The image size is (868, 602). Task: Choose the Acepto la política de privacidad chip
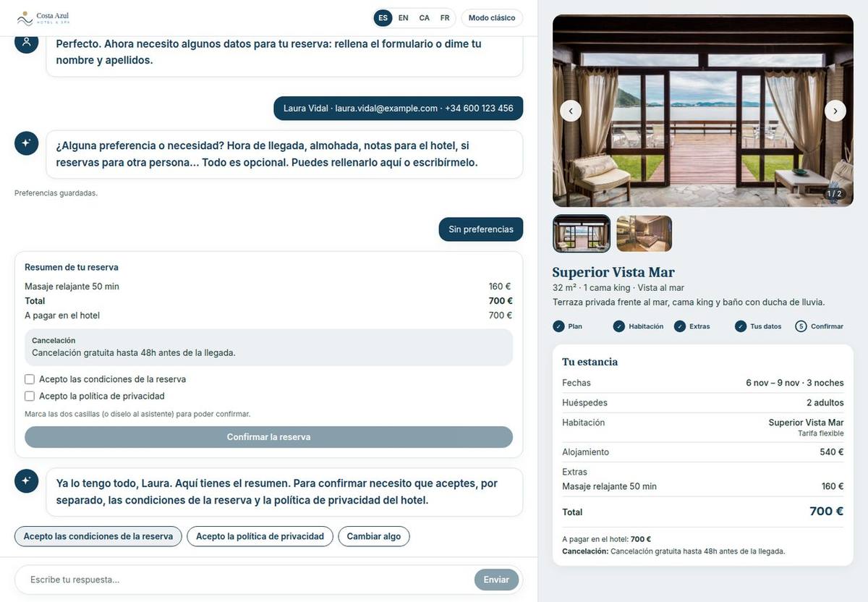tap(260, 536)
